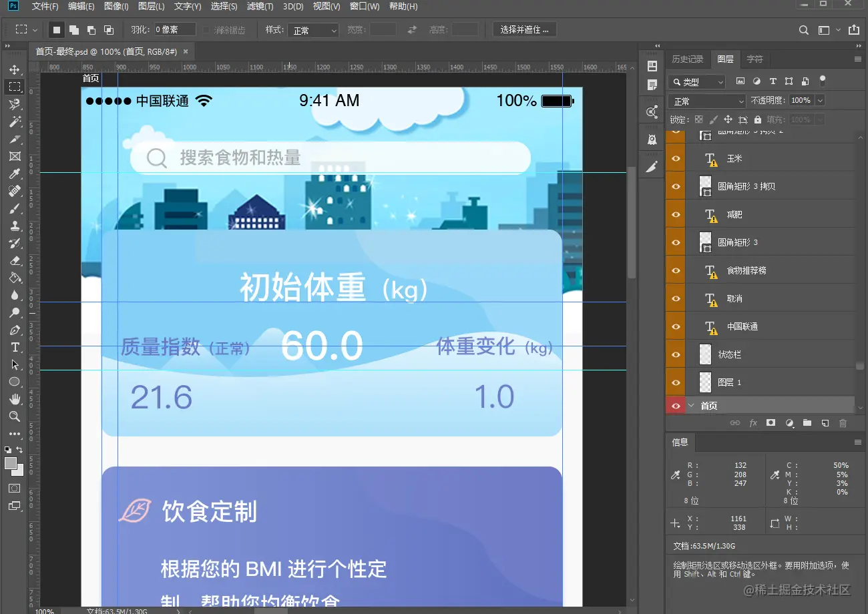
Task: Select the Paint Bucket tool
Action: point(15,278)
